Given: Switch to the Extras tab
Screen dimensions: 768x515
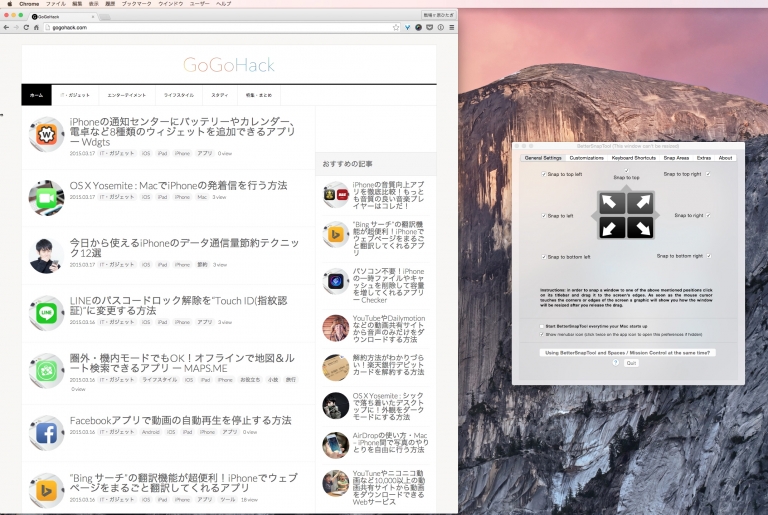Looking at the screenshot, I should tap(704, 158).
